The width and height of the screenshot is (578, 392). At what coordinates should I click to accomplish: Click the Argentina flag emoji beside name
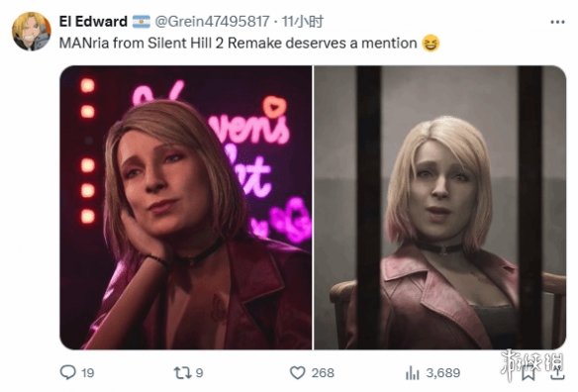pos(142,22)
